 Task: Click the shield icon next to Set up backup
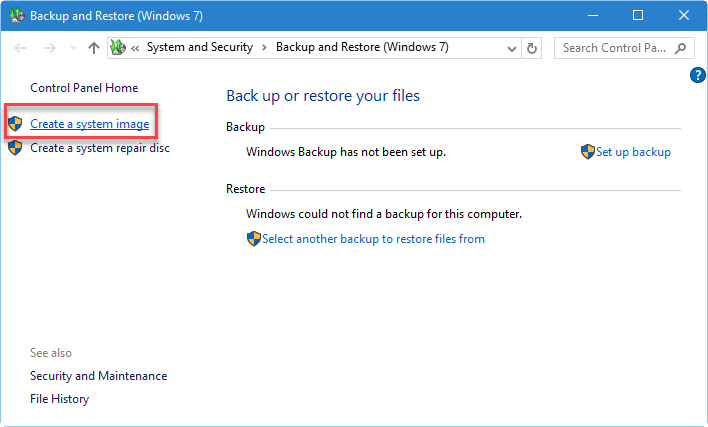coord(587,152)
